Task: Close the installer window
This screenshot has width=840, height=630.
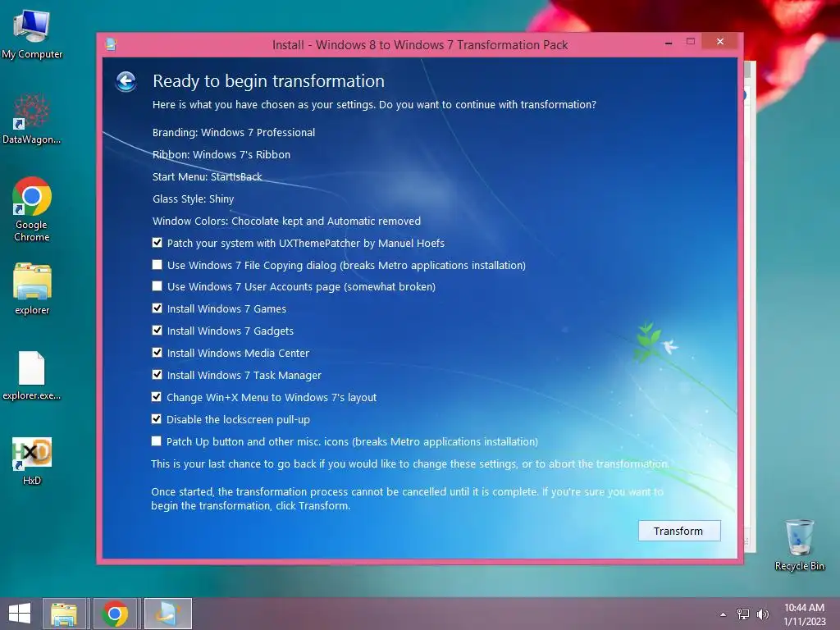Action: click(720, 42)
